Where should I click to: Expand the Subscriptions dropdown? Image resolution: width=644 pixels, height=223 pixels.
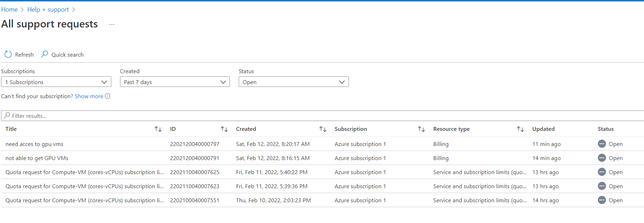coord(56,82)
